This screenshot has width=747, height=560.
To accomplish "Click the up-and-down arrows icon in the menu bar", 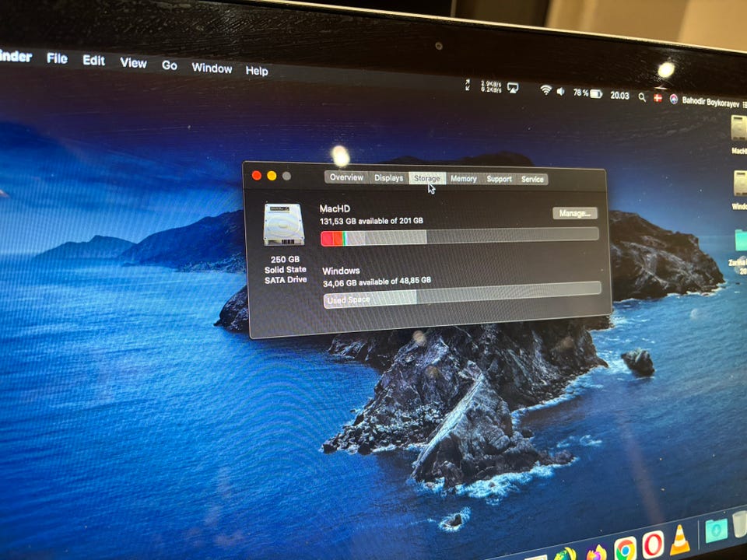I will tap(468, 85).
